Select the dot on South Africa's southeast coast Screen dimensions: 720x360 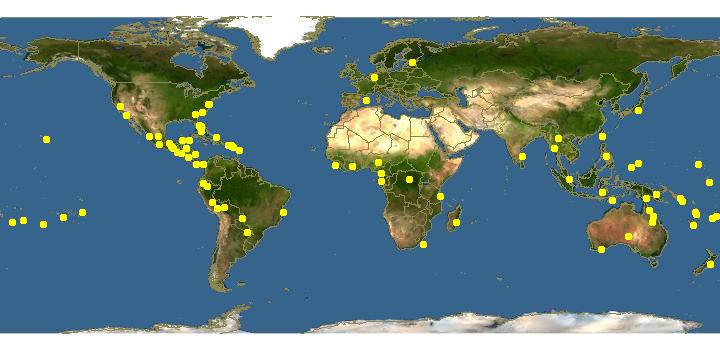423,245
